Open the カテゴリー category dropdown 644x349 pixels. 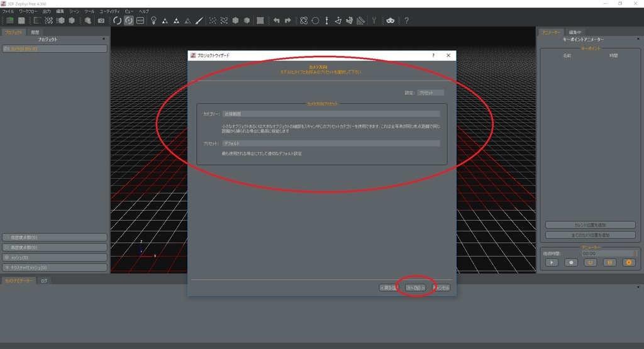pyautogui.click(x=331, y=114)
